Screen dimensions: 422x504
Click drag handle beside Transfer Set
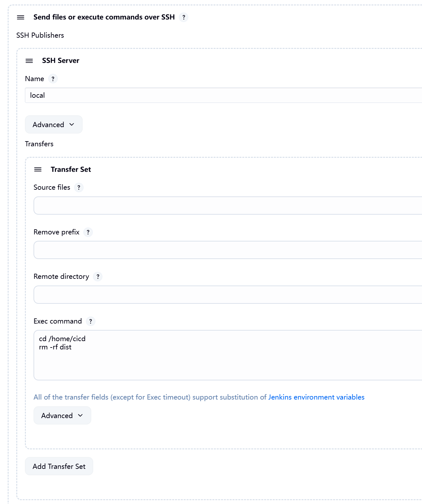click(38, 169)
